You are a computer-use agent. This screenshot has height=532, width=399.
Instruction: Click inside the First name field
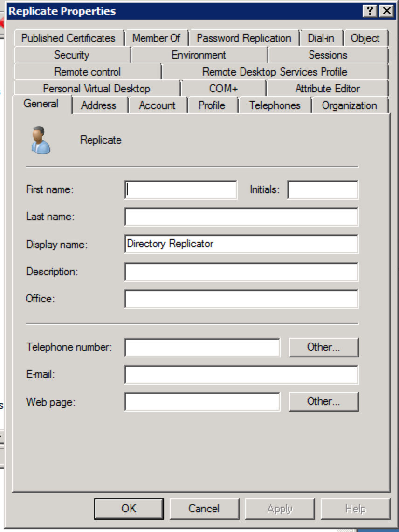click(x=179, y=189)
